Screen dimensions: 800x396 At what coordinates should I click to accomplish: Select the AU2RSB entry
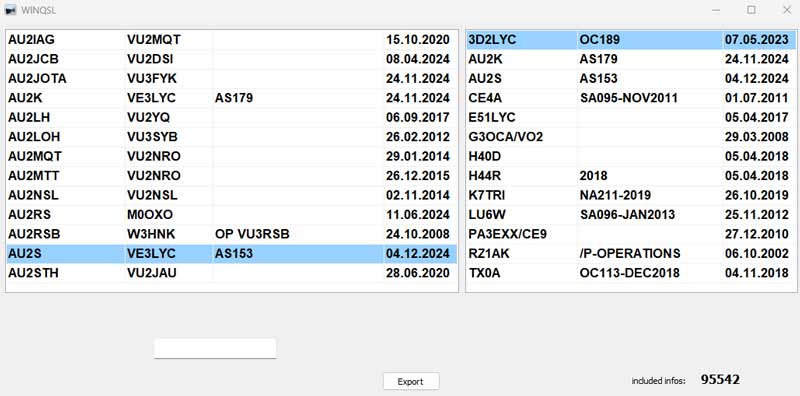click(34, 234)
